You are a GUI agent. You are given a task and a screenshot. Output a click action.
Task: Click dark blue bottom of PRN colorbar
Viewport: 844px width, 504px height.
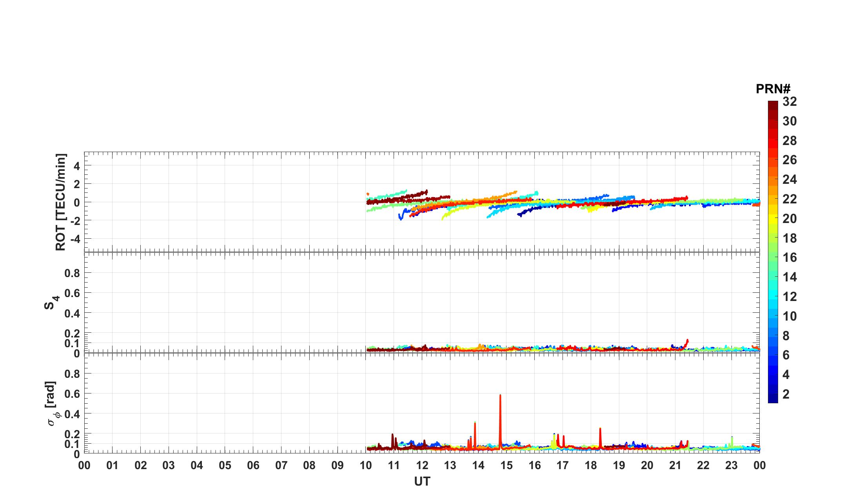click(x=773, y=399)
